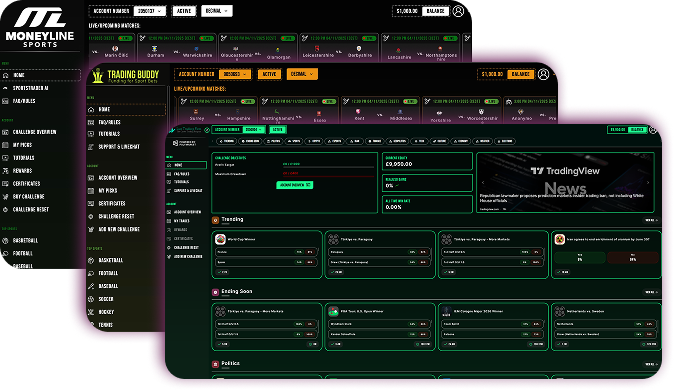
Task: Click Soccer icon in Trading Buddy sidebar
Action: point(91,299)
